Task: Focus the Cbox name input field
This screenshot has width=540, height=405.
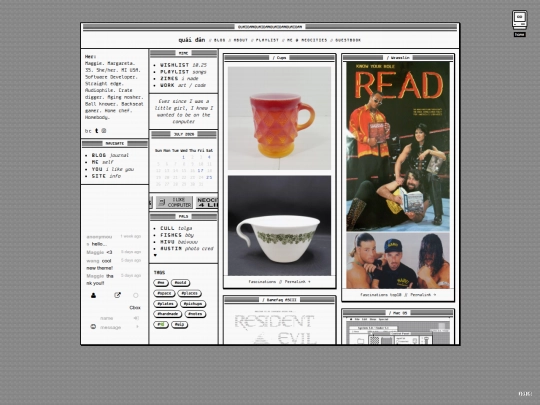Action: tap(114, 318)
